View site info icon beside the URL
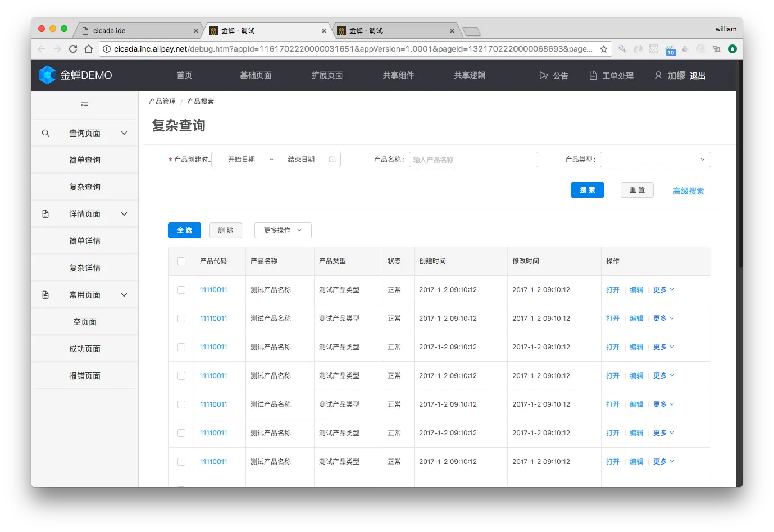This screenshot has width=774, height=532. [107, 49]
